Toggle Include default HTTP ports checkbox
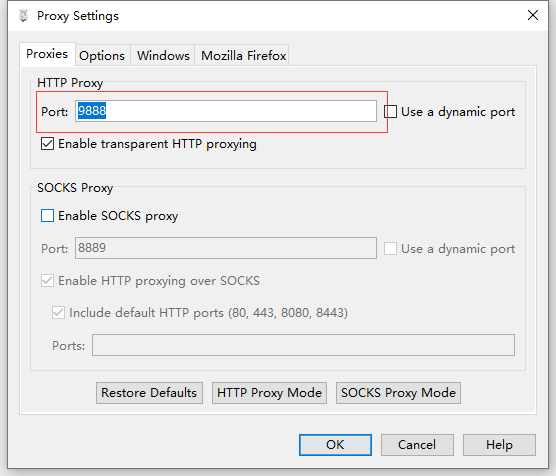Screen dimensions: 556x476 pyautogui.click(x=59, y=312)
